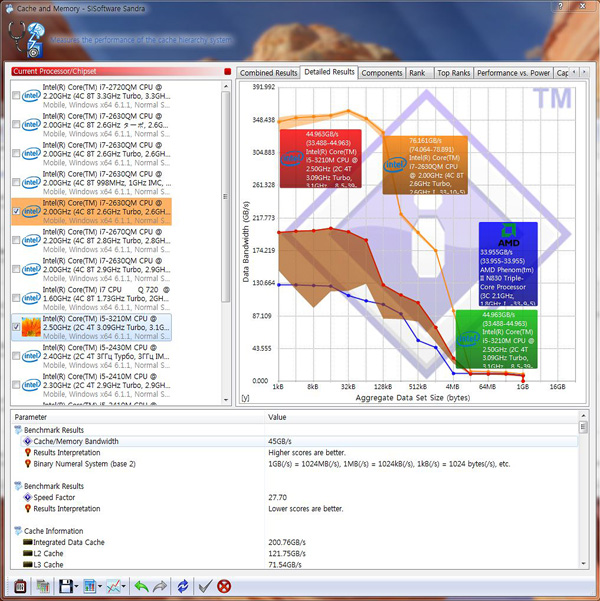Enable the i7 Q 720 checkbox
This screenshot has height=601, width=600.
pyautogui.click(x=16, y=298)
